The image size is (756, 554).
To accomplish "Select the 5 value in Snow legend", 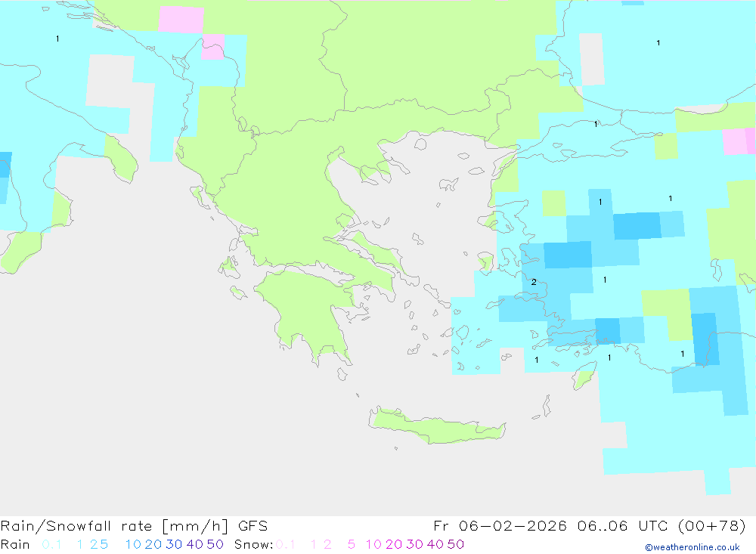I will 352,544.
